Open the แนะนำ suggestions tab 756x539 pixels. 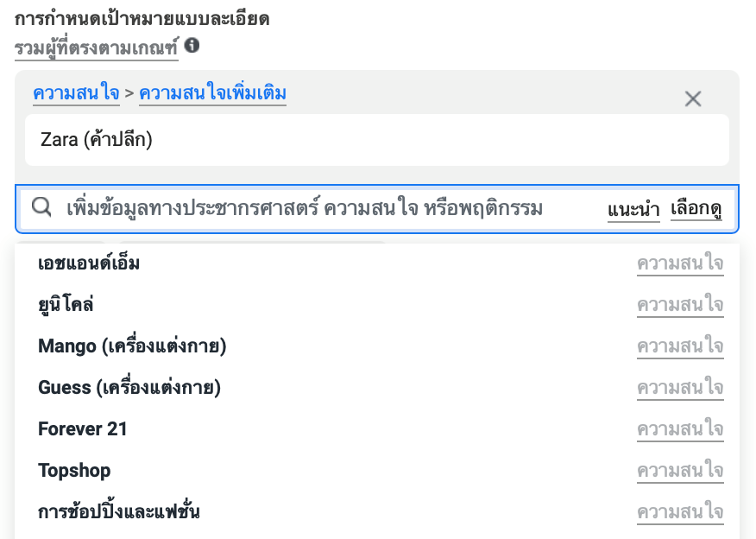(633, 209)
